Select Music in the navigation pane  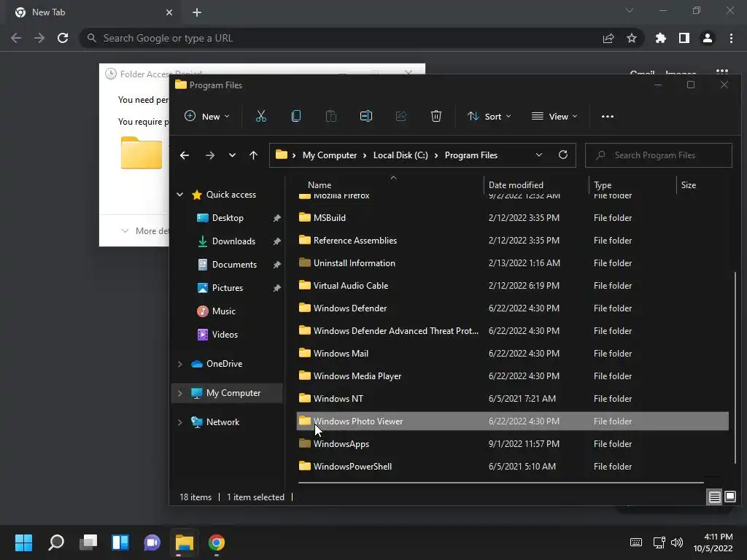[x=216, y=311]
